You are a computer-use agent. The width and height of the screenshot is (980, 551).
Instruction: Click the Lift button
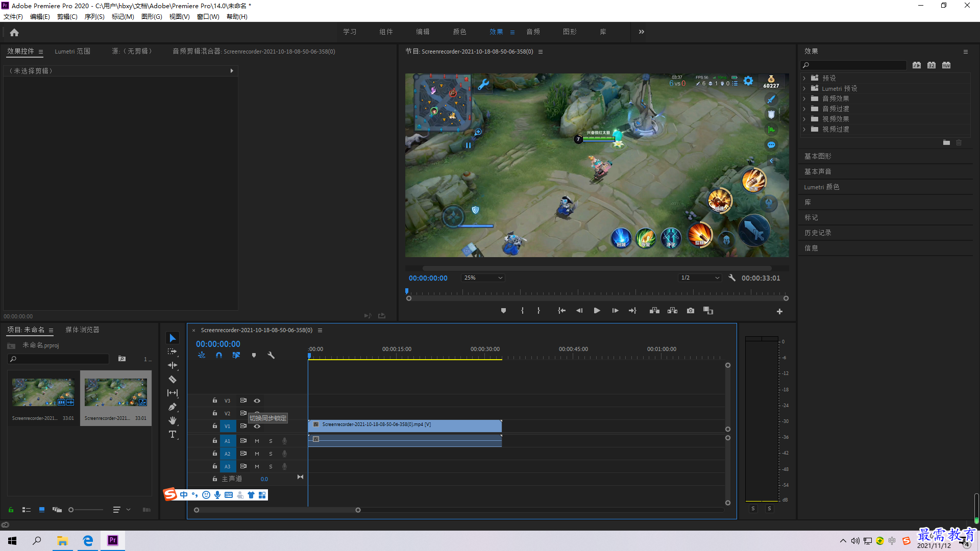click(x=654, y=311)
